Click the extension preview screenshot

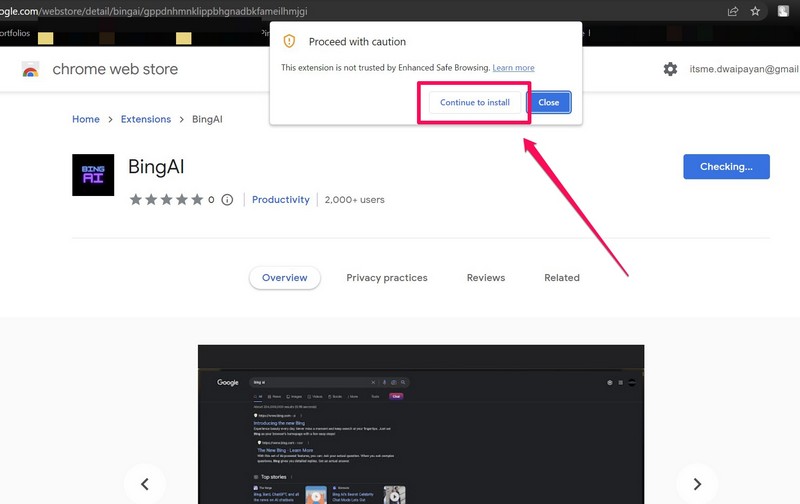tap(421, 424)
